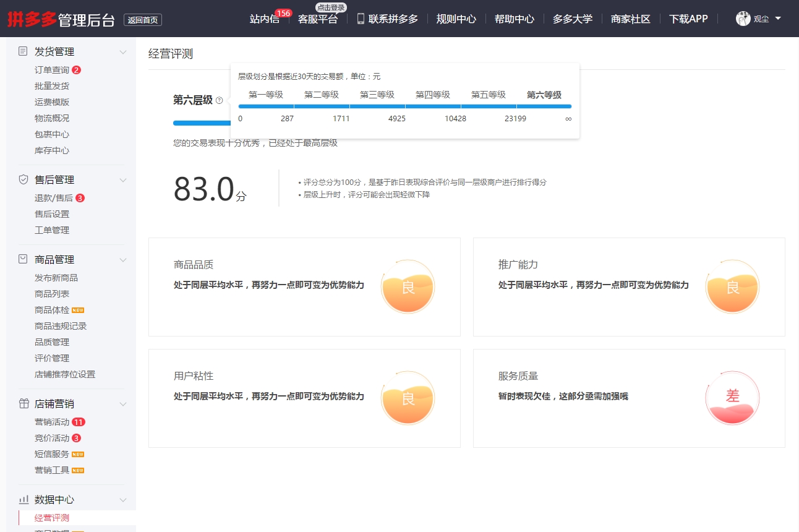Open 规则中心 in top navigation
This screenshot has width=799, height=532.
click(x=456, y=19)
